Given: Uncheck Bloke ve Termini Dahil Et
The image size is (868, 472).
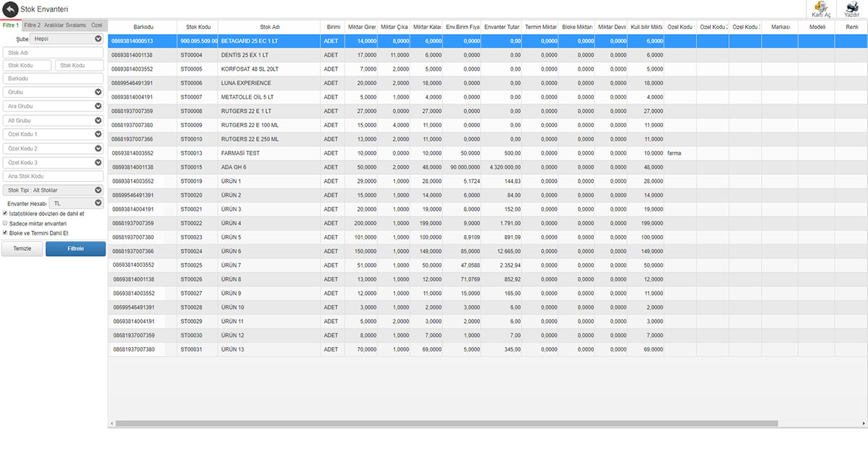Looking at the screenshot, I should click(5, 233).
